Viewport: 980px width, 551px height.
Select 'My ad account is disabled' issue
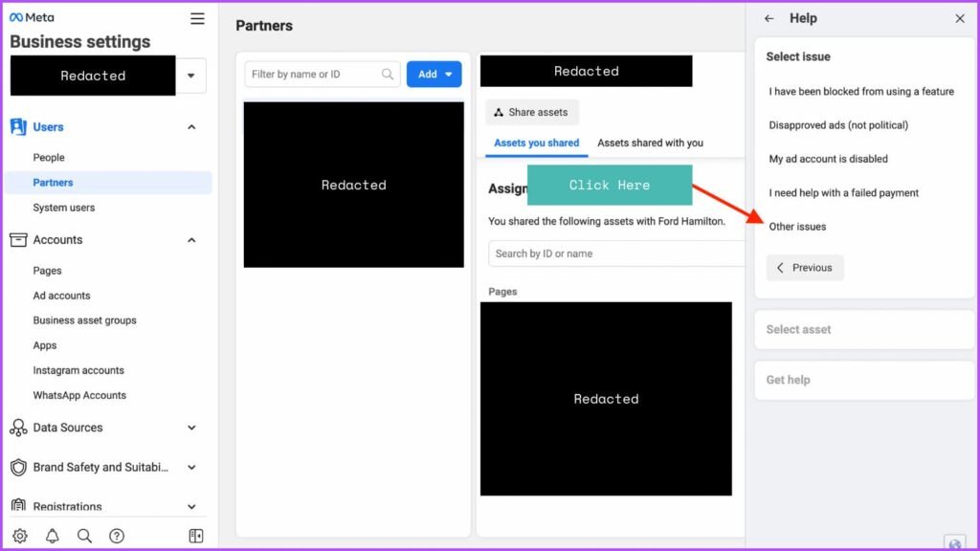tap(828, 159)
